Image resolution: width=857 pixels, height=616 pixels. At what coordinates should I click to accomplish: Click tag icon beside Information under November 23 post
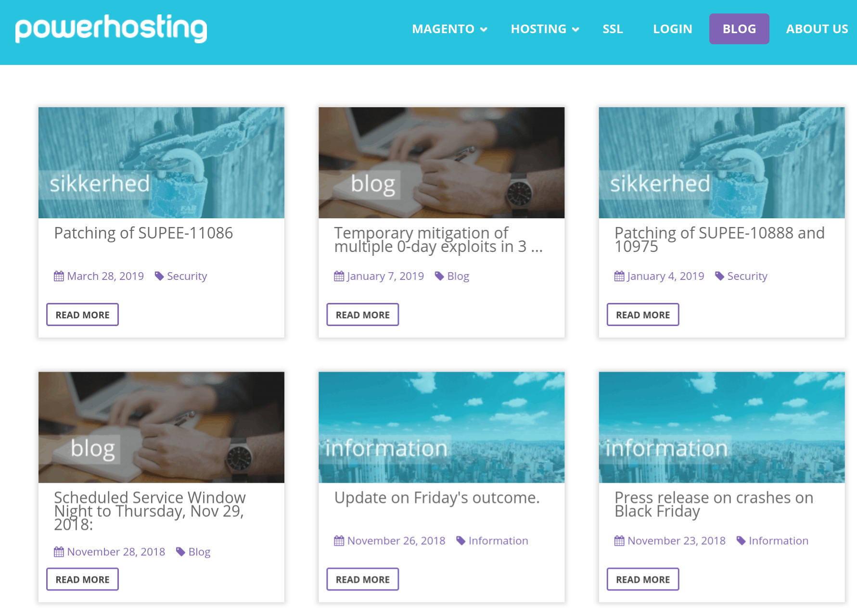(x=741, y=541)
